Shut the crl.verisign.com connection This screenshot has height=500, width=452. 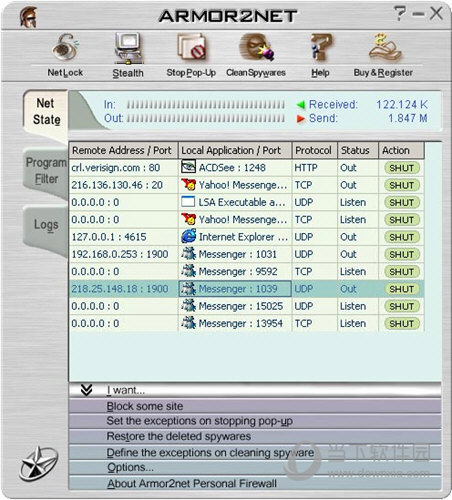[x=402, y=168]
